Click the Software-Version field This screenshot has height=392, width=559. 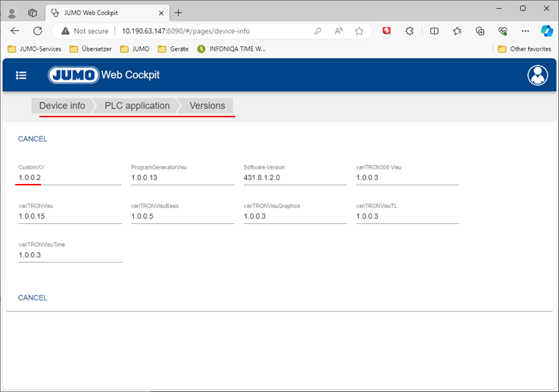[x=295, y=178]
